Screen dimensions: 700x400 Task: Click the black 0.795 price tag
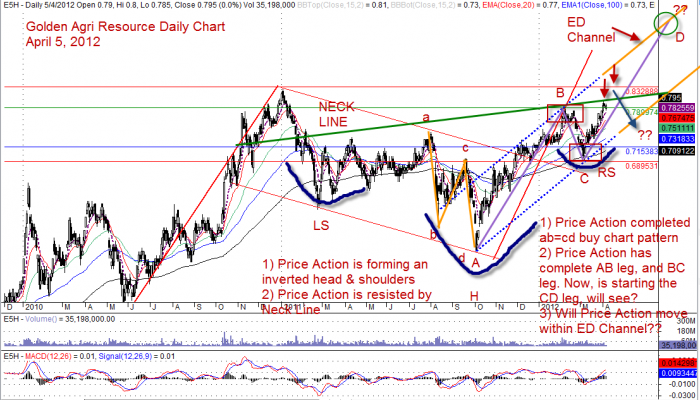pyautogui.click(x=675, y=97)
